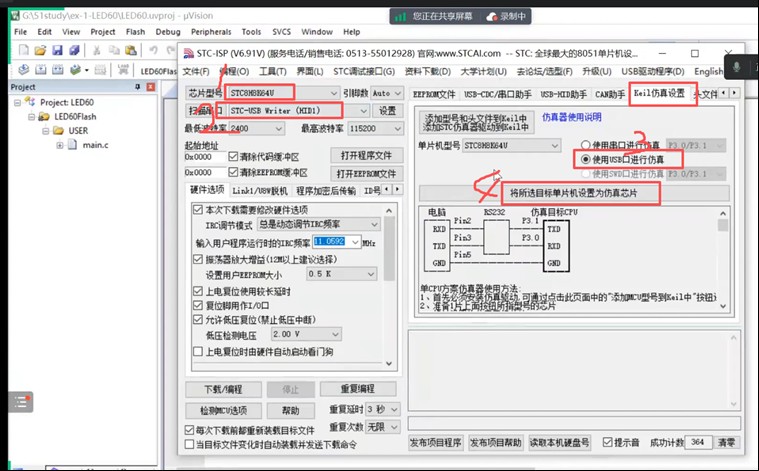Click the 录制中 recording indicator
This screenshot has width=759, height=471.
click(x=506, y=16)
